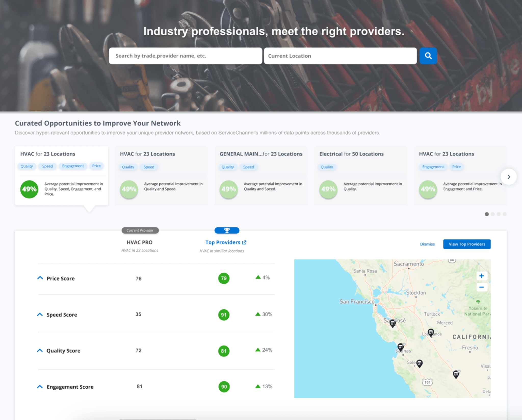
Task: Select the Current Provider badge above HVAC PRO
Action: coord(140,230)
